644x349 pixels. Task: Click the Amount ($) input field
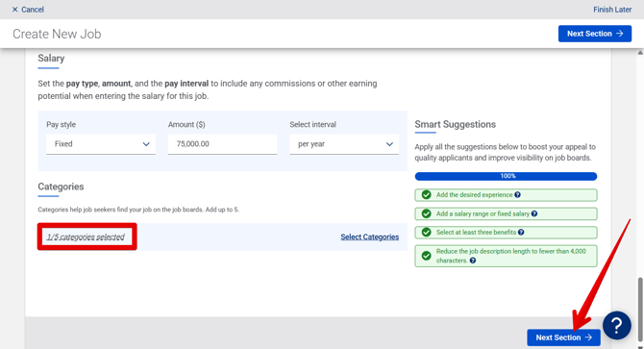coord(222,144)
